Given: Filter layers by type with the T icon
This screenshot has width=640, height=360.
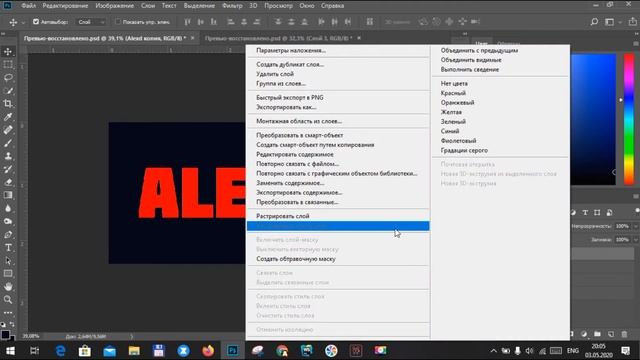Looking at the screenshot, I should (585, 213).
